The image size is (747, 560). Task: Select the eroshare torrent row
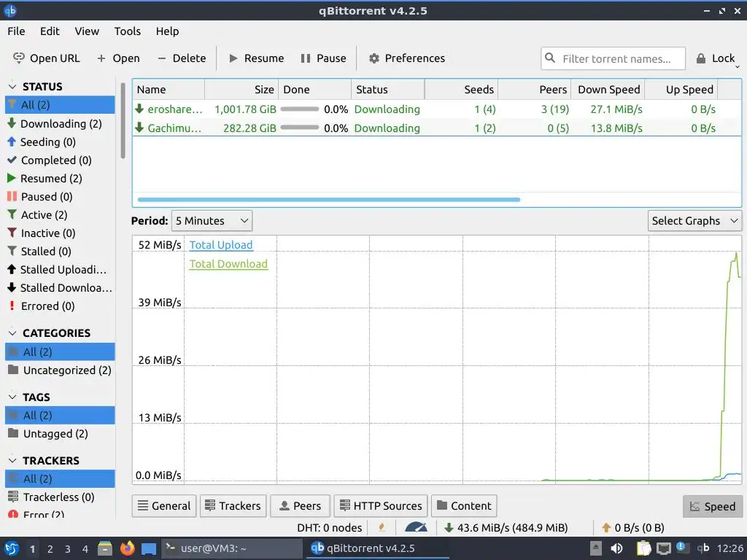436,109
